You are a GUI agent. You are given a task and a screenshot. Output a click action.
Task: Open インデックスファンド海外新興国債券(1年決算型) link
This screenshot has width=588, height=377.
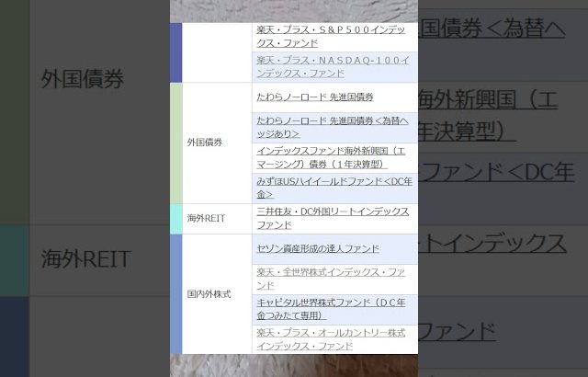pos(331,157)
